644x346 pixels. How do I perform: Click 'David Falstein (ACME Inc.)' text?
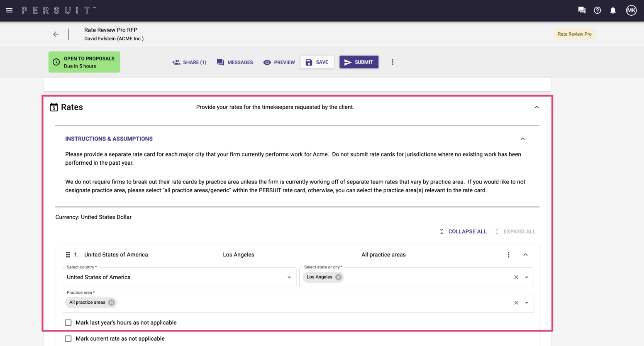[114, 39]
